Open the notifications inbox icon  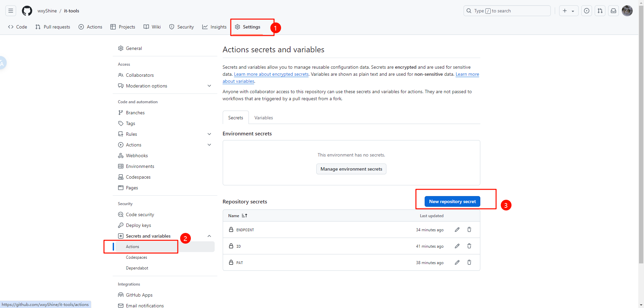(x=613, y=11)
